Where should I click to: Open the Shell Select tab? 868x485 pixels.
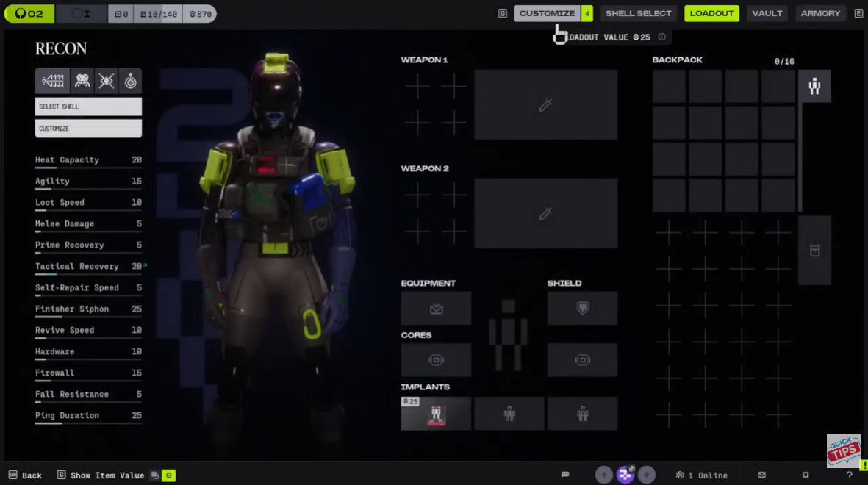point(638,13)
